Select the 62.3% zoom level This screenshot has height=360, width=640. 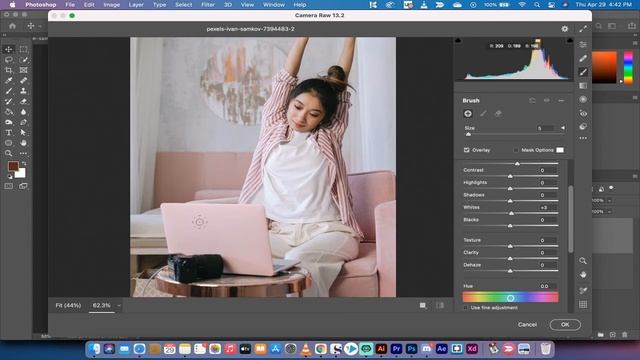tap(102, 305)
